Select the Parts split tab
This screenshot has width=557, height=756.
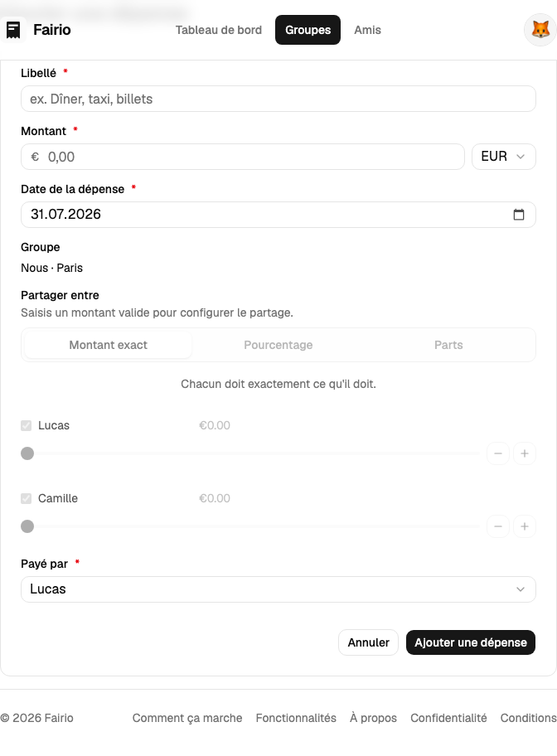448,345
